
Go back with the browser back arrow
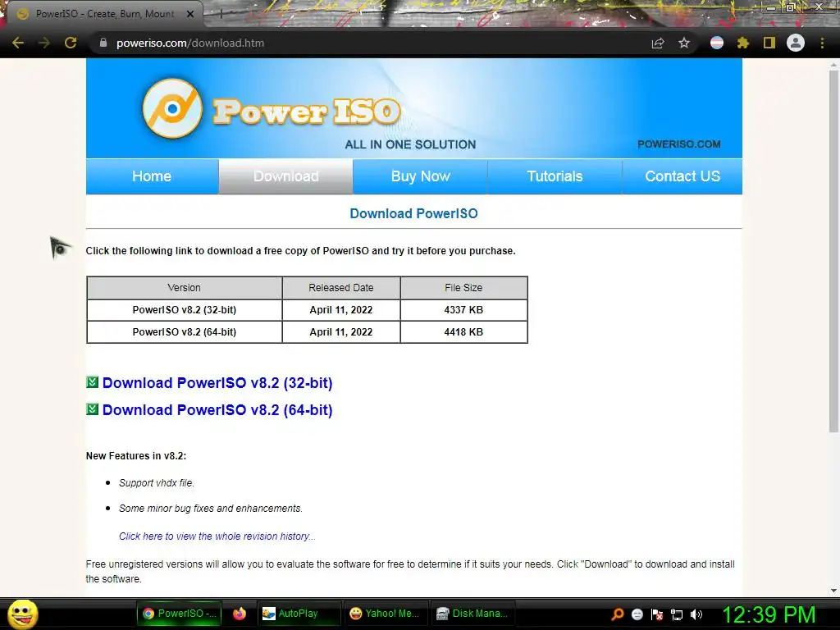click(x=18, y=43)
